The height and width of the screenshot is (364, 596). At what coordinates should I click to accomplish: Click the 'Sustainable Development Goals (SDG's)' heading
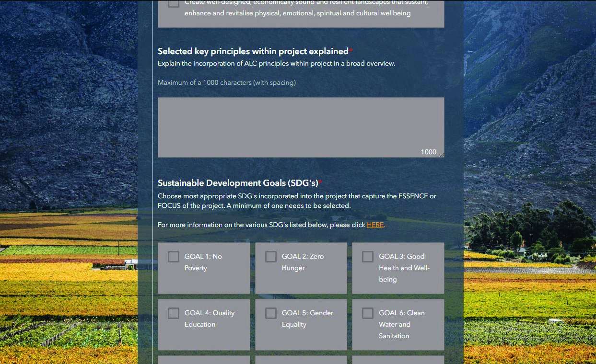point(238,183)
